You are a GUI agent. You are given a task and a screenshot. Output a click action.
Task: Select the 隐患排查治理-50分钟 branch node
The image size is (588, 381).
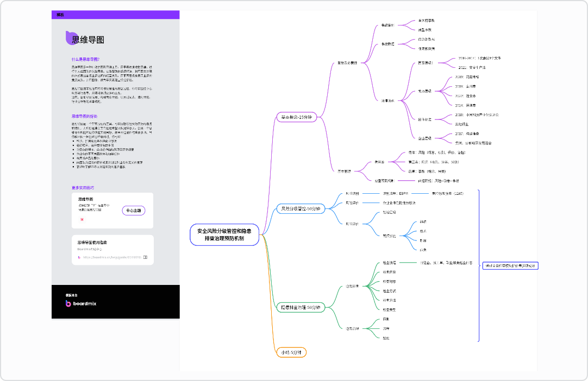click(x=301, y=308)
